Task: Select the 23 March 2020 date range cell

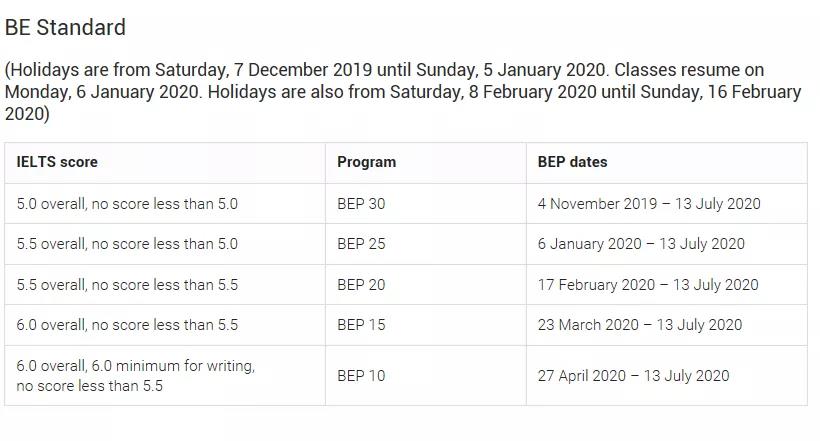Action: tap(640, 325)
